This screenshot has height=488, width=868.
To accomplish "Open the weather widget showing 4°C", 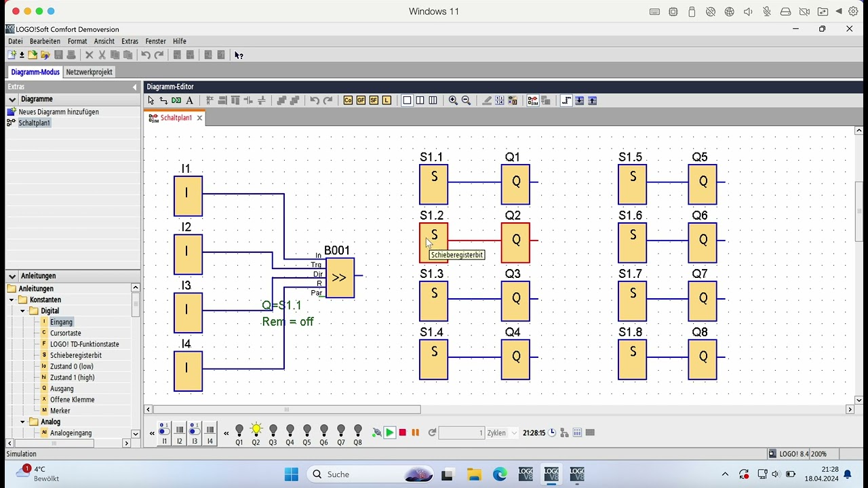I will pos(39,474).
